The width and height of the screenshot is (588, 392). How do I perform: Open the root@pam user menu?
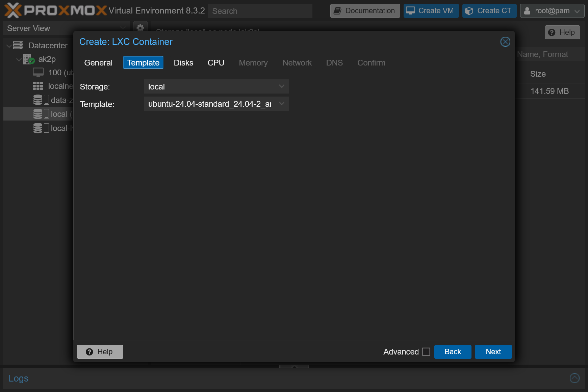(x=552, y=11)
